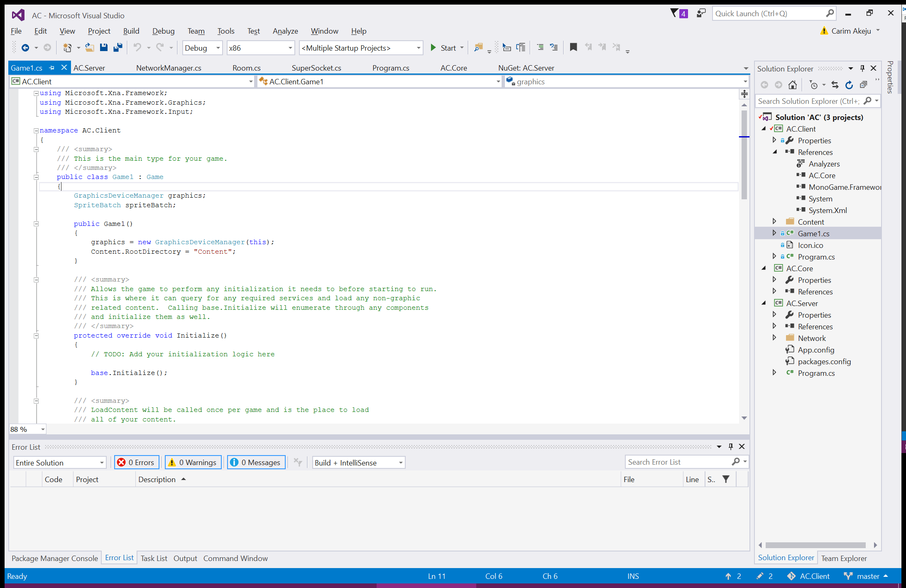This screenshot has width=906, height=588.
Task: Click the Save All icon
Action: pos(118,48)
